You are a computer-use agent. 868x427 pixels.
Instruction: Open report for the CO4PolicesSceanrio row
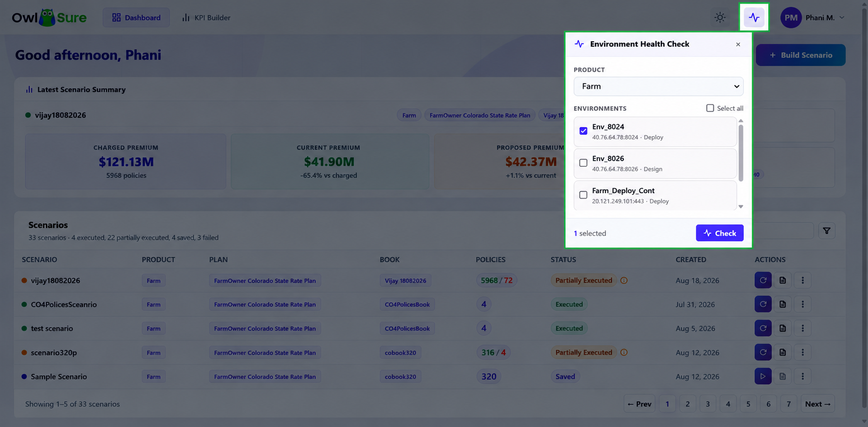[x=783, y=304]
